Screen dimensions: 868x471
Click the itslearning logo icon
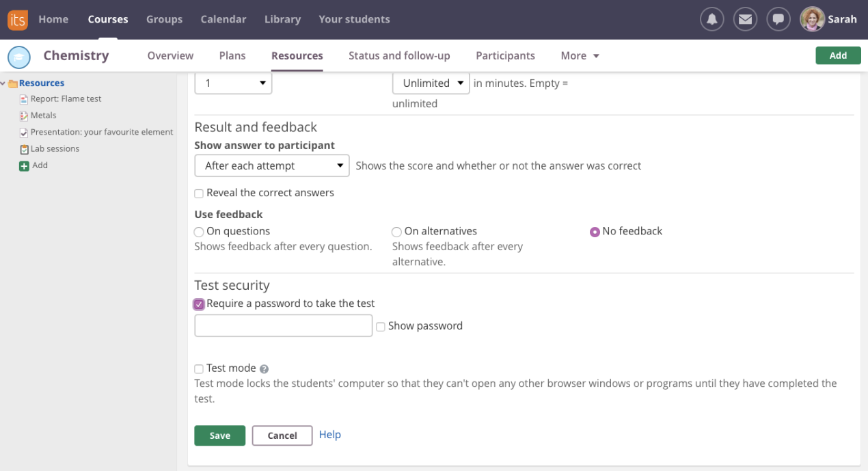18,20
